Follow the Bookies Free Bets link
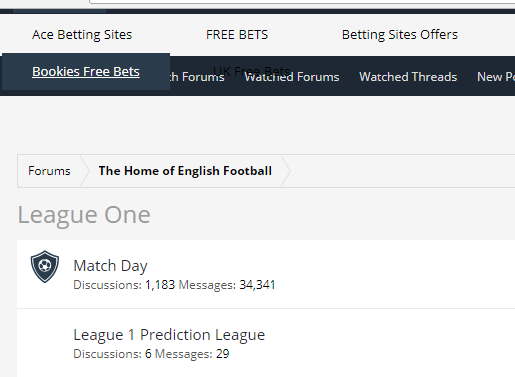The height and width of the screenshot is (377, 515). point(86,71)
